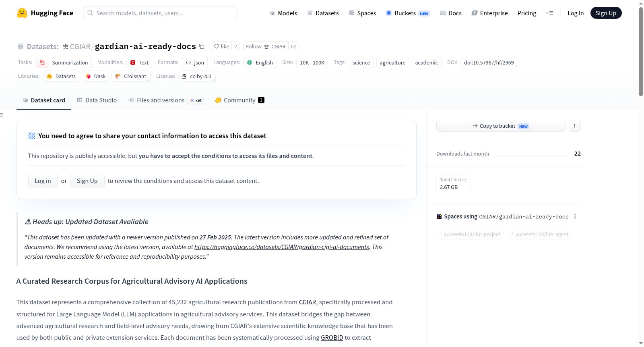Click the Dask library icon
Image resolution: width=644 pixels, height=347 pixels.
pos(88,76)
